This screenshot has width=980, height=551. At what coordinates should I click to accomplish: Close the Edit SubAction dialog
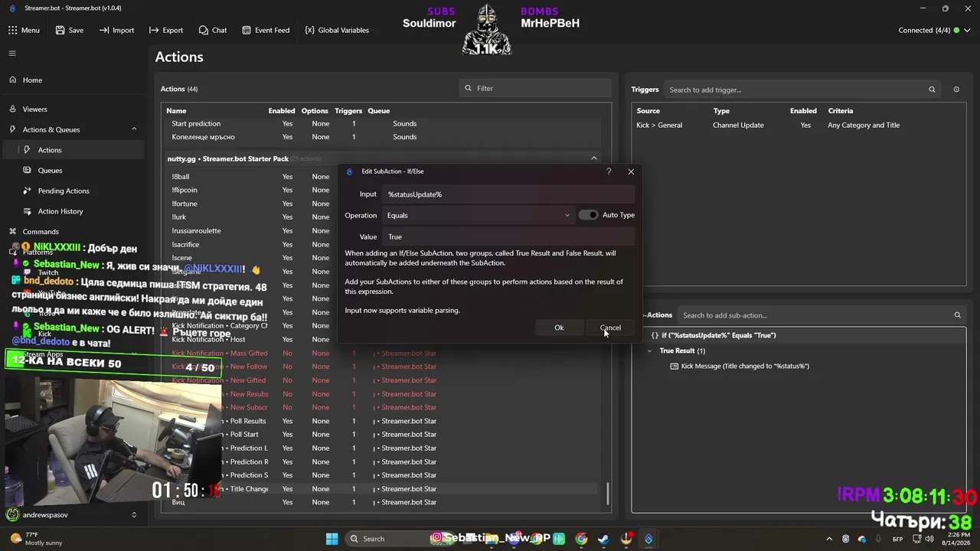[631, 171]
